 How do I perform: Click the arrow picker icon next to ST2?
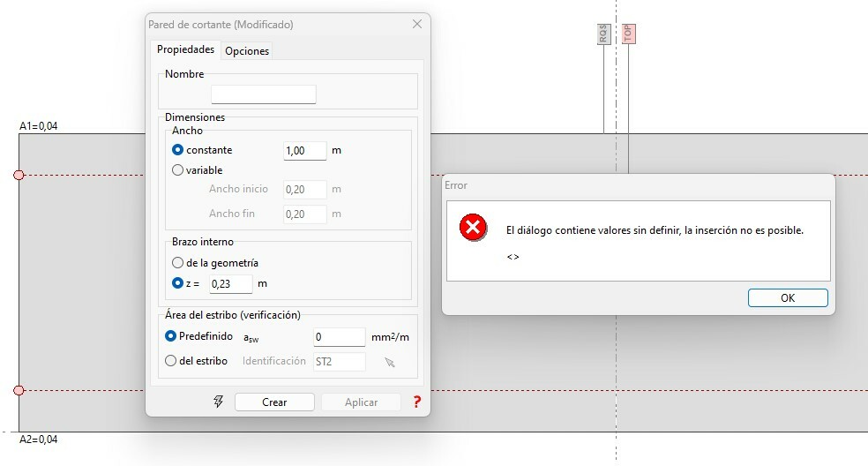coord(390,361)
